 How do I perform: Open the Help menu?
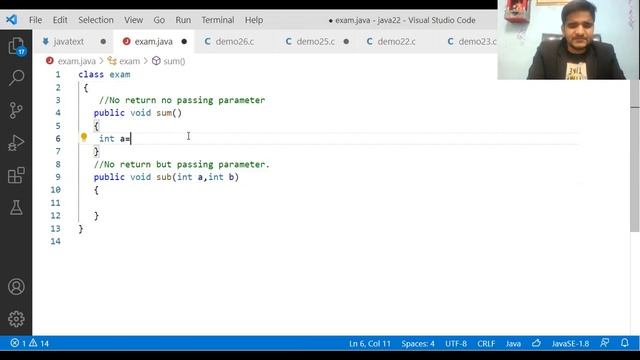pyautogui.click(x=254, y=20)
